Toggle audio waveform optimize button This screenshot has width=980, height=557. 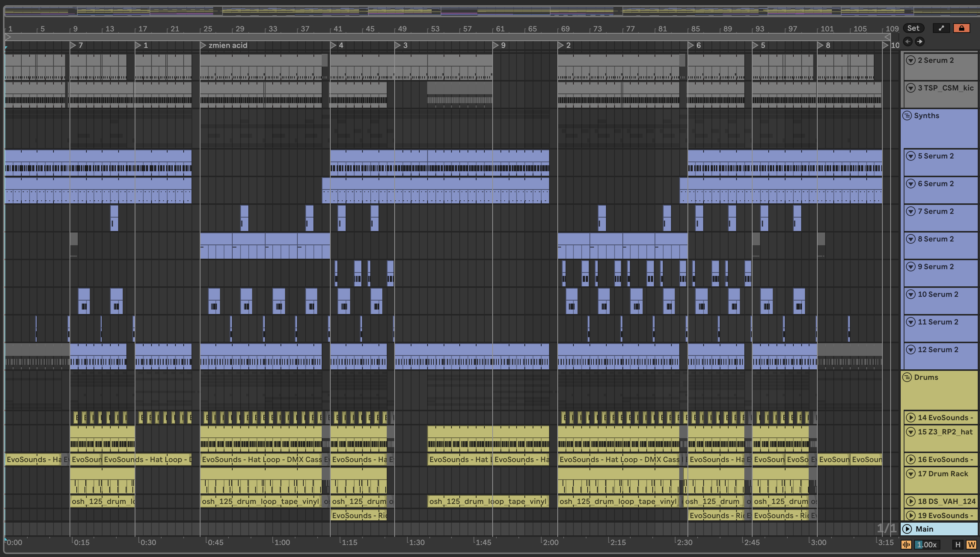(906, 545)
